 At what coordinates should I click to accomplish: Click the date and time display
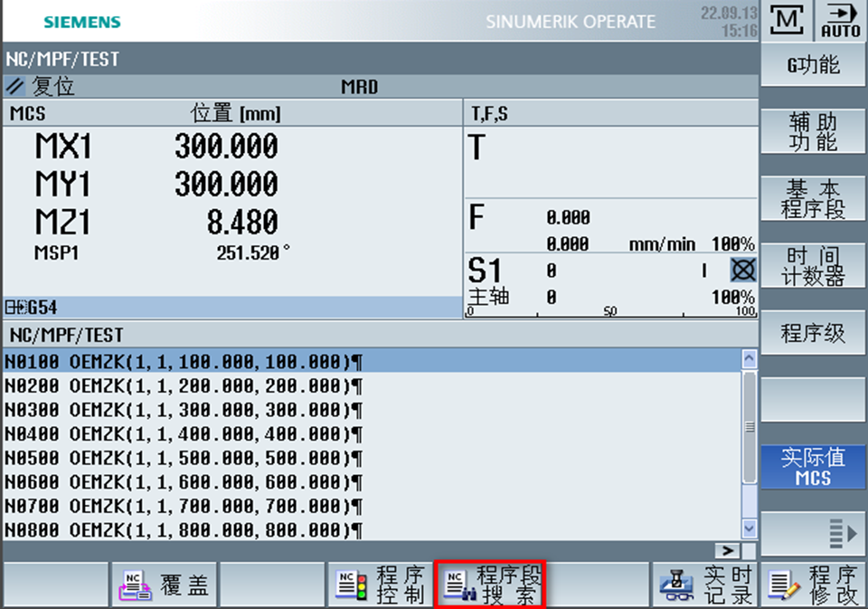[x=729, y=21]
